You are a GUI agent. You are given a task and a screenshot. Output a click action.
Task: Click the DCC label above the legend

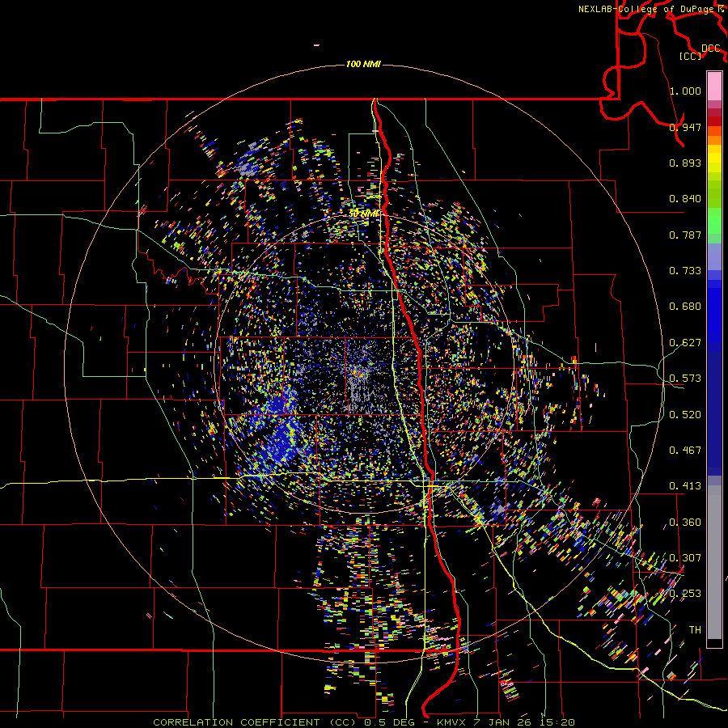click(x=710, y=49)
